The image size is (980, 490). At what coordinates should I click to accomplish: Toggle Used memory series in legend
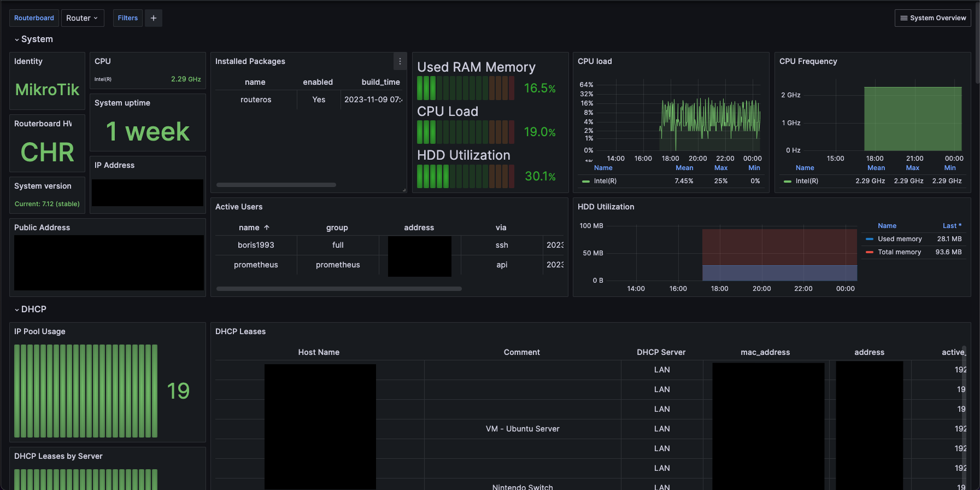click(x=900, y=239)
